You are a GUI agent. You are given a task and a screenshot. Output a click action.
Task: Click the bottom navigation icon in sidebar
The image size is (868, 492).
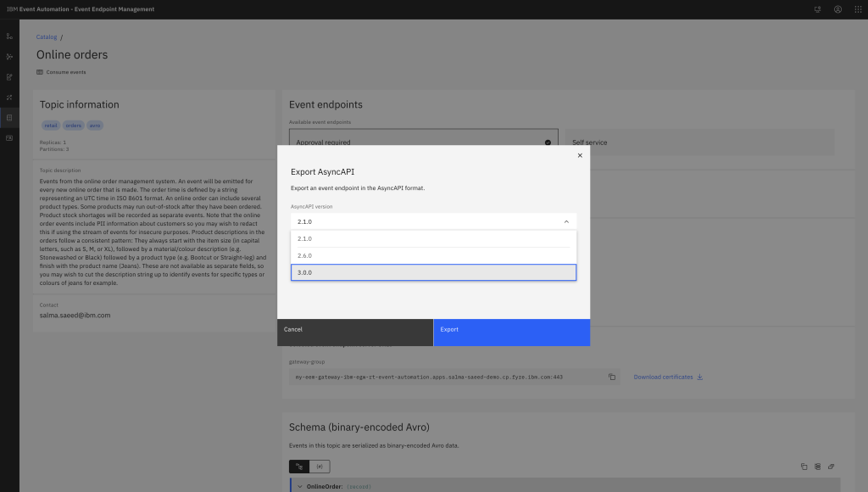tap(9, 137)
